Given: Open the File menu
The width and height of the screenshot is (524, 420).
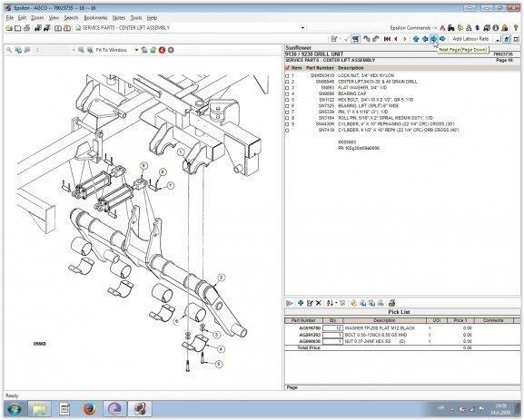Looking at the screenshot, I should coord(10,18).
